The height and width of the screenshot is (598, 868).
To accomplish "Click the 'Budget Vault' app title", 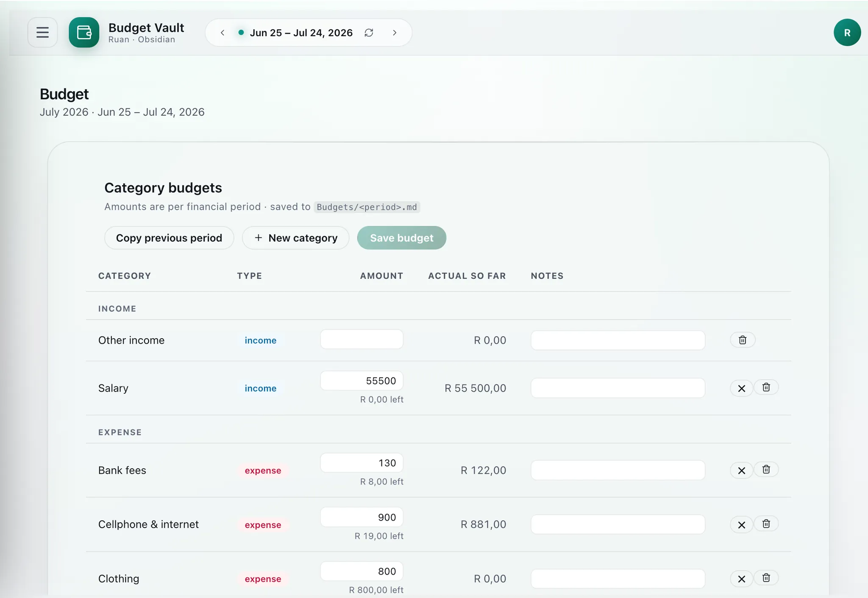I will pos(146,28).
